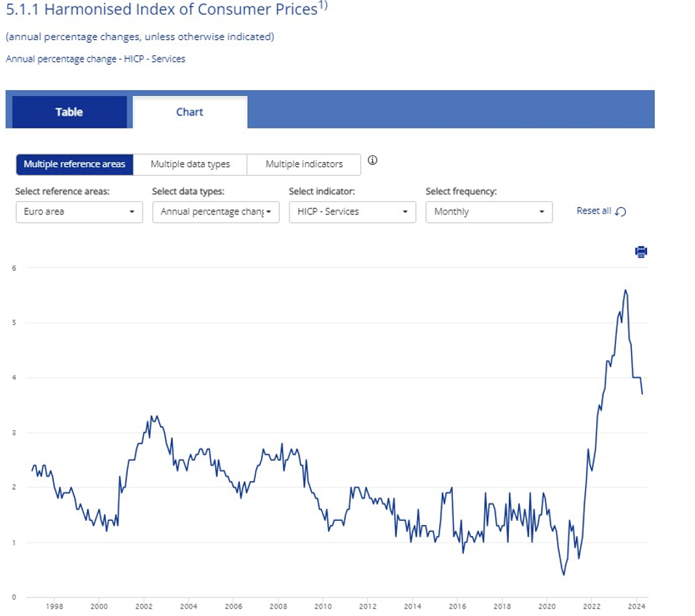Click the Select indicator label
Screen dimensions: 695x616
[x=322, y=191]
